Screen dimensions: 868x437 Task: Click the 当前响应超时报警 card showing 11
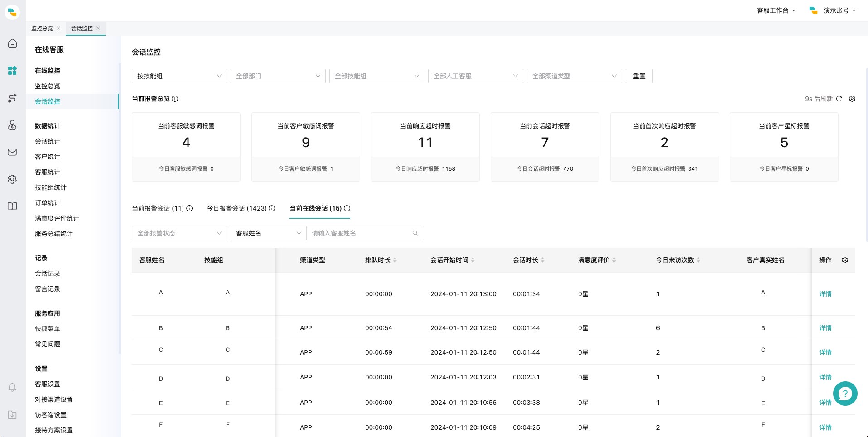(425, 147)
